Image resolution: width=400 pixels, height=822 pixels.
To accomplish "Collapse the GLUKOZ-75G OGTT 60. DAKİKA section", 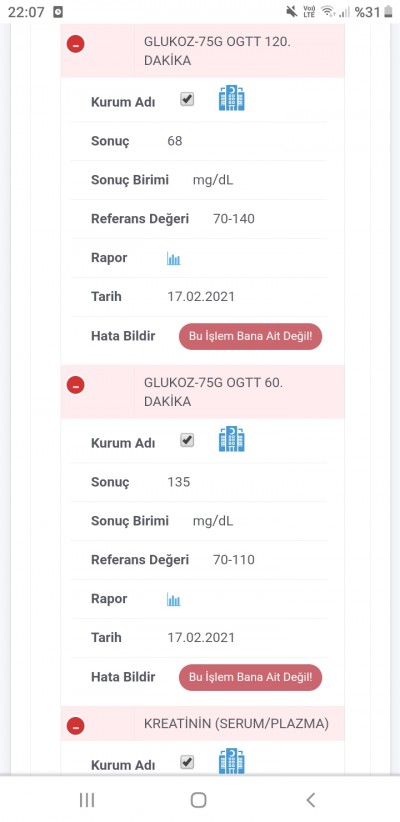I will [x=75, y=385].
